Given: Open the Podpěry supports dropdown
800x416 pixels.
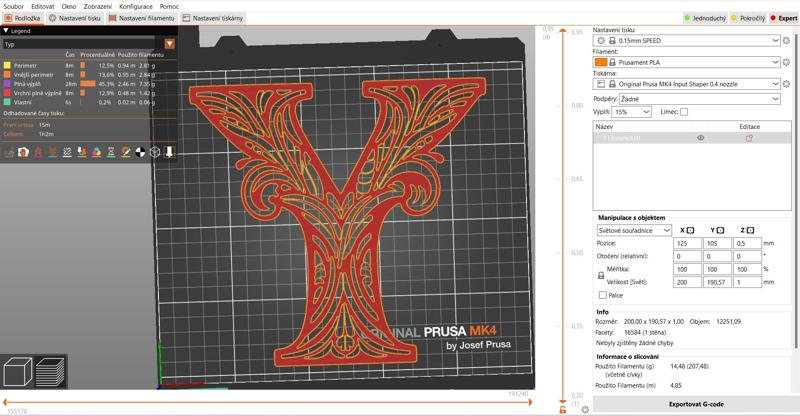Looking at the screenshot, I should pos(699,99).
